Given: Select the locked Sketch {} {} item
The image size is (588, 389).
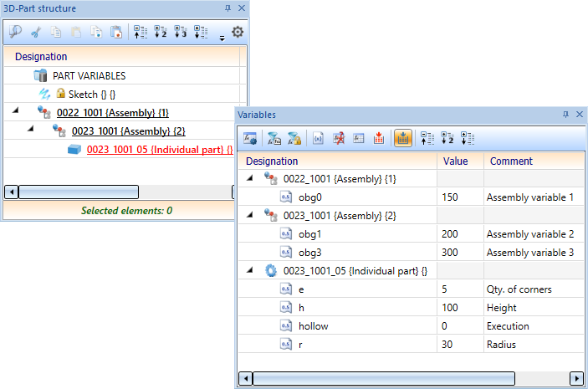Looking at the screenshot, I should pos(91,95).
